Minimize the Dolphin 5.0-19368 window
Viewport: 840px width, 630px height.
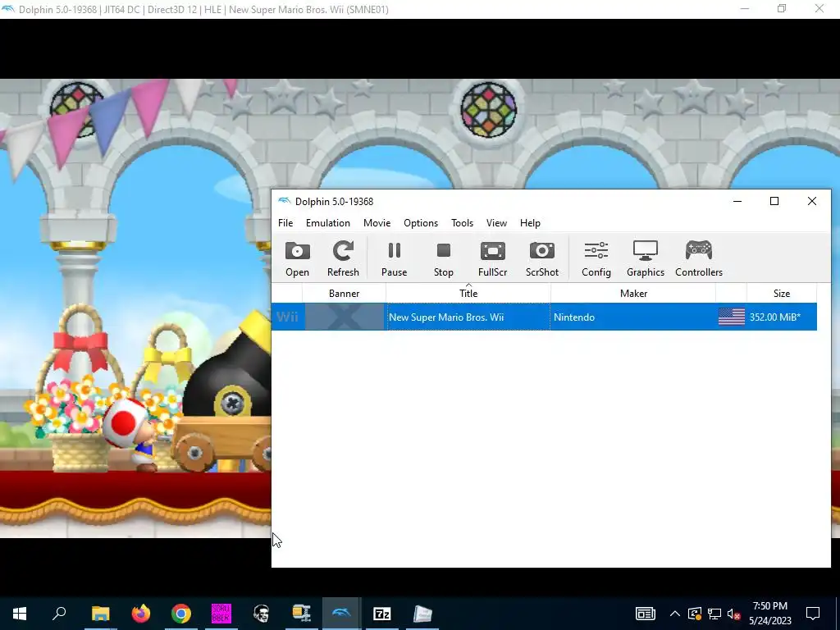tap(737, 201)
